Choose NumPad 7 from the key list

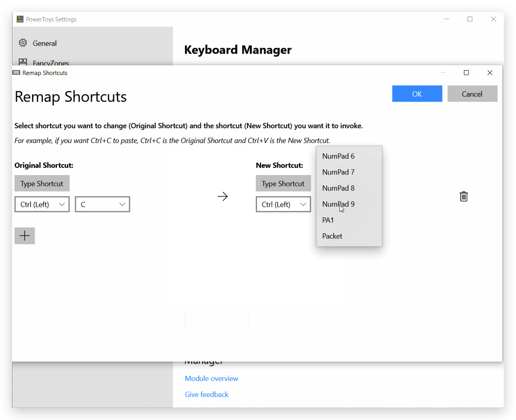(x=349, y=172)
